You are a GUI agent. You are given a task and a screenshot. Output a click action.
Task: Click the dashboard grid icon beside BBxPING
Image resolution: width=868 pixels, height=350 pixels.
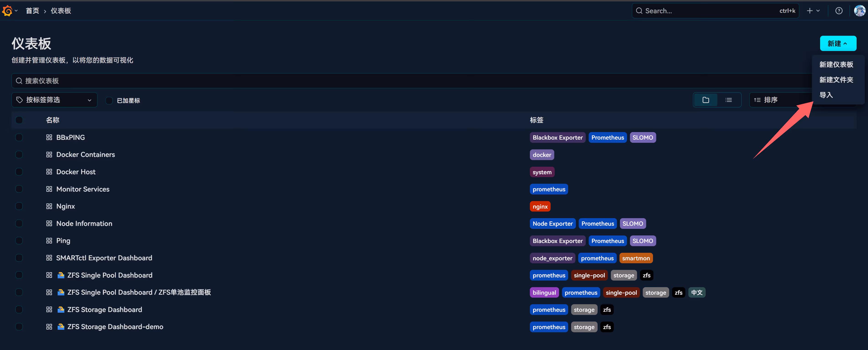[x=49, y=137]
